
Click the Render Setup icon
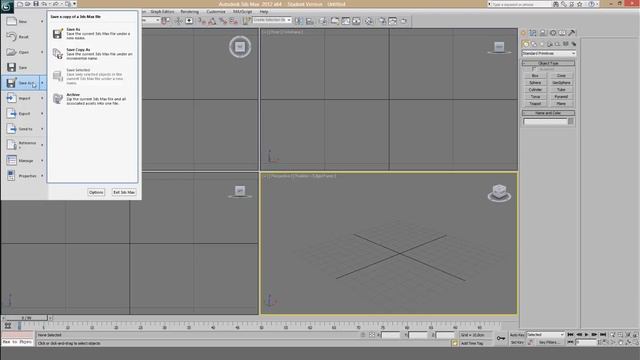[382, 21]
